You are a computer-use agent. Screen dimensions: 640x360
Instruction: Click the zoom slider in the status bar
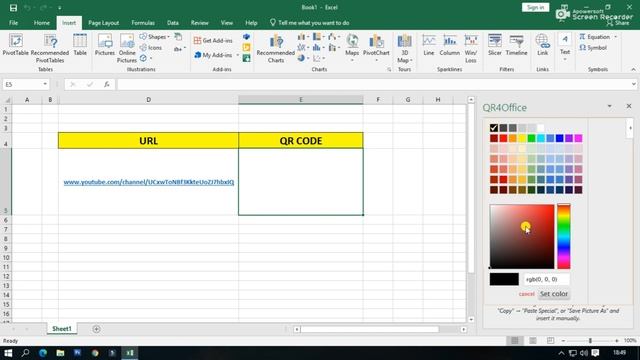tap(590, 340)
